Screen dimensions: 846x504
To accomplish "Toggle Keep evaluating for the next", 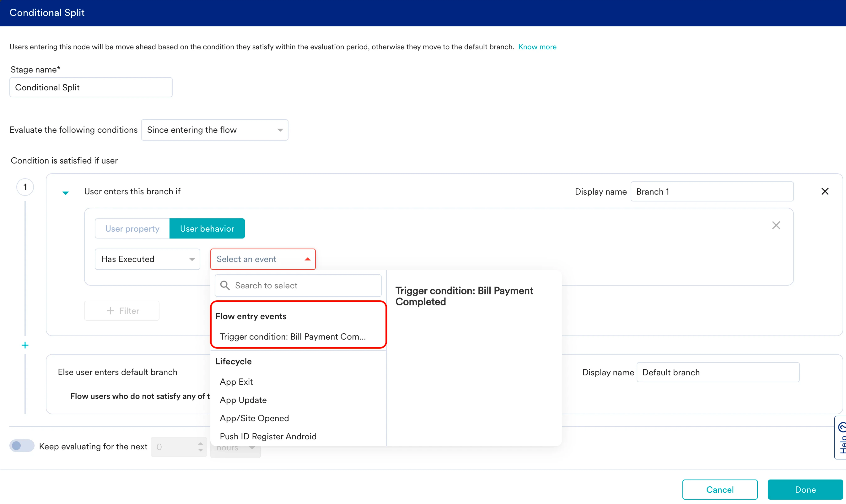I will click(22, 446).
